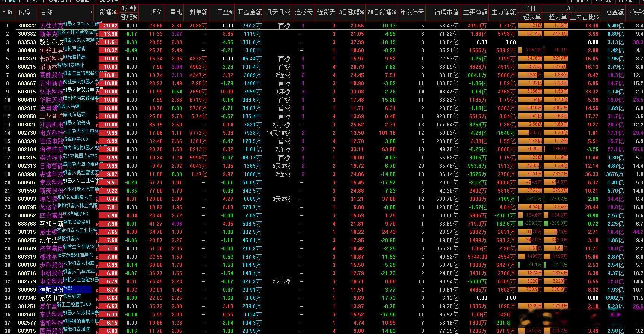Click the 3连板 cell for 弘讯科技
644x334 pixels.
pos(283,92)
